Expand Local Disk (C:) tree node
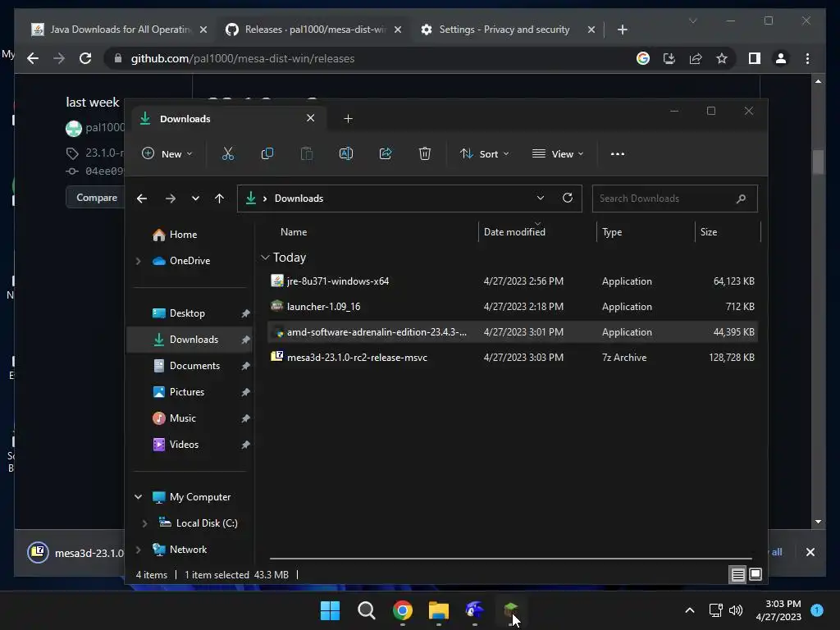Viewport: 840px width, 630px height. [144, 523]
